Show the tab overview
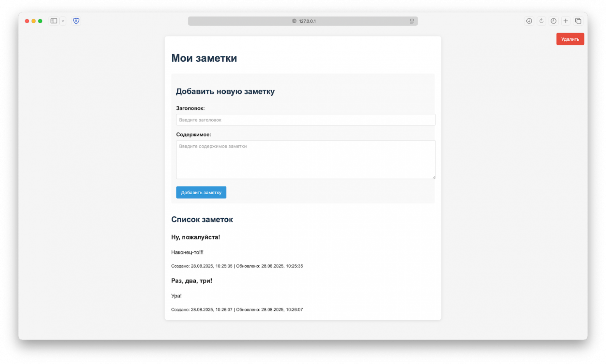Viewport: 606px width, 364px height. tap(578, 21)
